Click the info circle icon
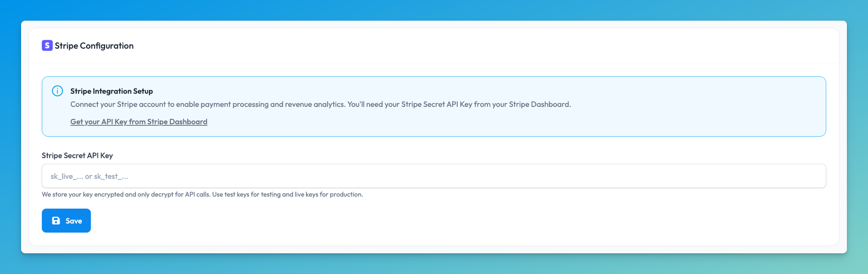Viewport: 868px width, 274px height. (57, 91)
